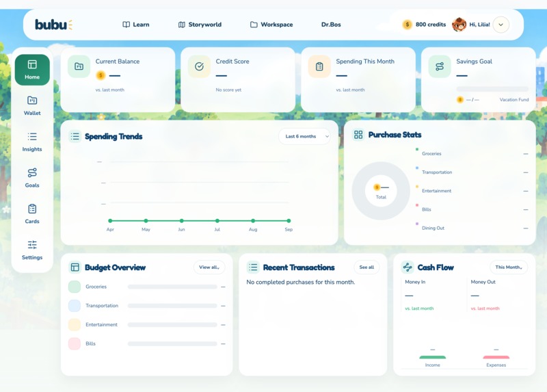The height and width of the screenshot is (392, 547).
Task: Open the Last 6 months dropdown
Action: coord(304,136)
